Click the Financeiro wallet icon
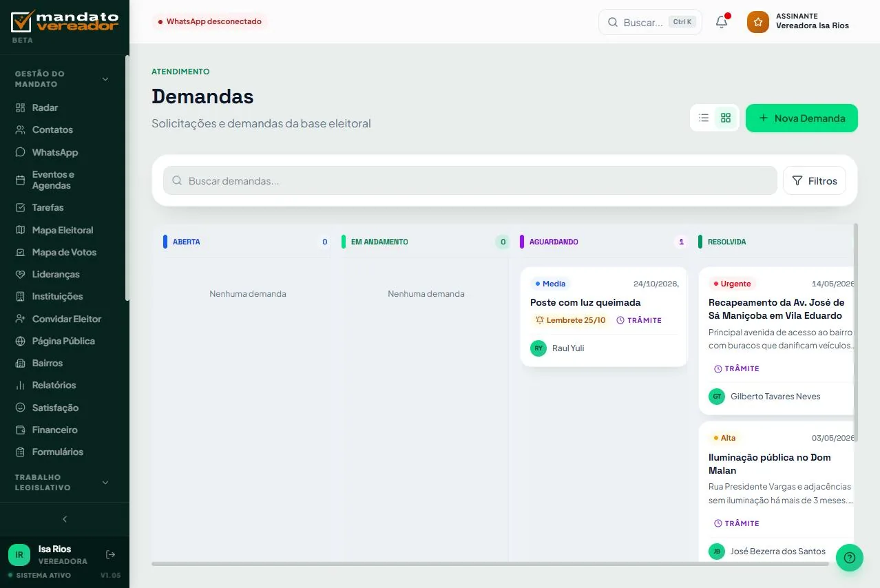Image resolution: width=880 pixels, height=588 pixels. coord(20,430)
